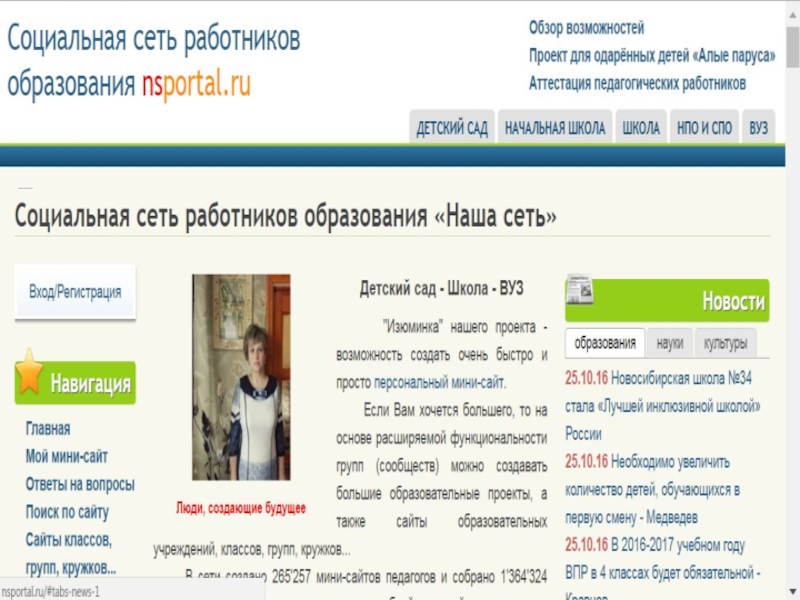Open the ШКОЛА tab
The height and width of the screenshot is (600, 800).
[641, 128]
